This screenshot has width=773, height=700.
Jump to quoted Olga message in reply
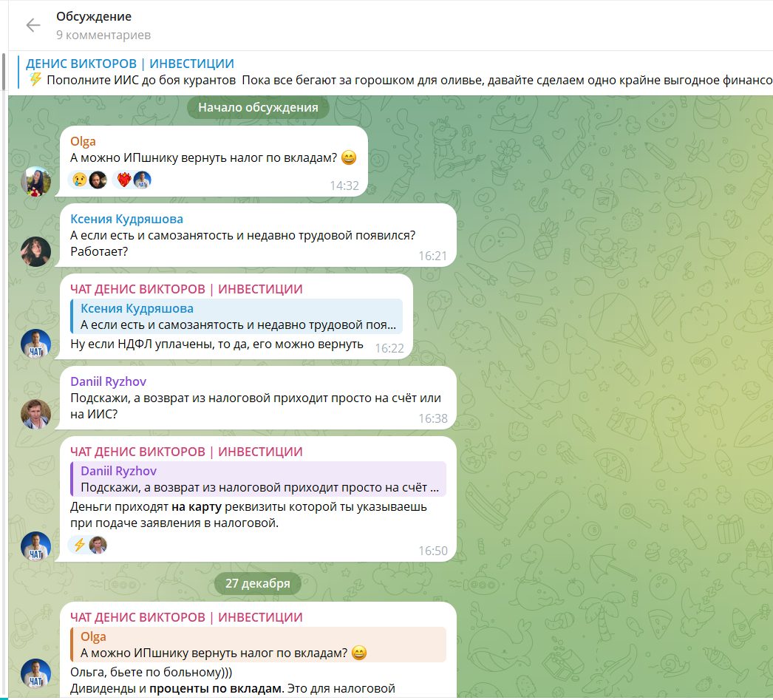(x=259, y=645)
